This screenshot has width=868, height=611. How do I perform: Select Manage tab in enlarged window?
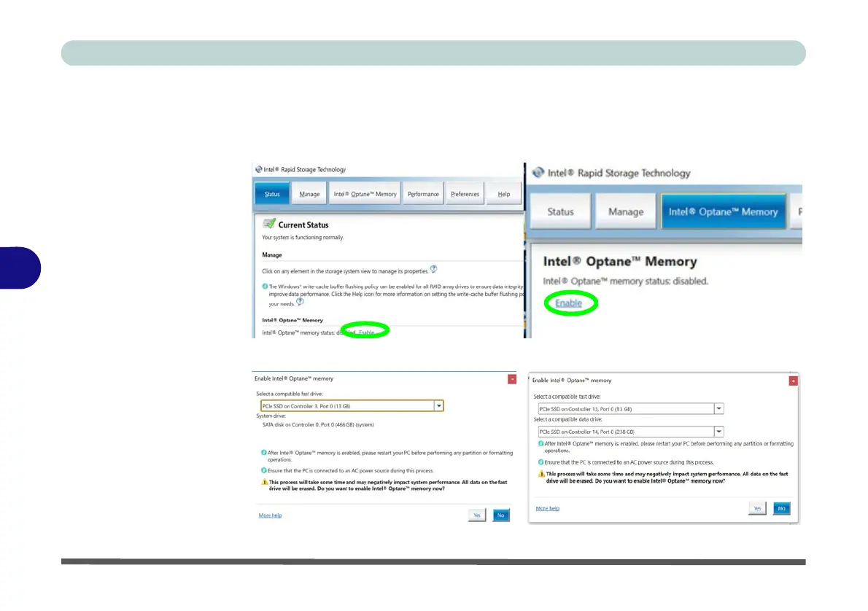pos(626,211)
